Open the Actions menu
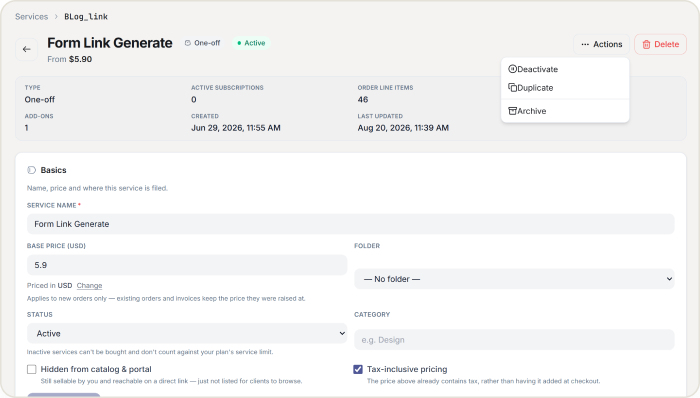Image resolution: width=700 pixels, height=398 pixels. (601, 44)
